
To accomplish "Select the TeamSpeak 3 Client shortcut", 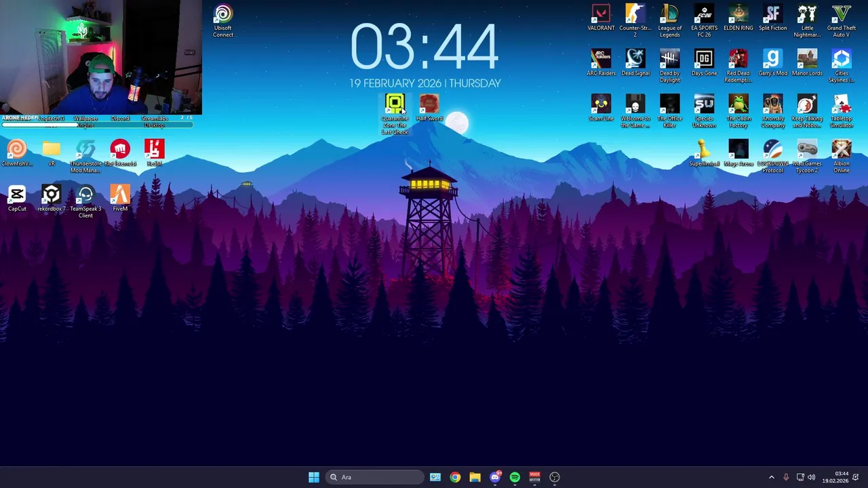I will [x=85, y=201].
